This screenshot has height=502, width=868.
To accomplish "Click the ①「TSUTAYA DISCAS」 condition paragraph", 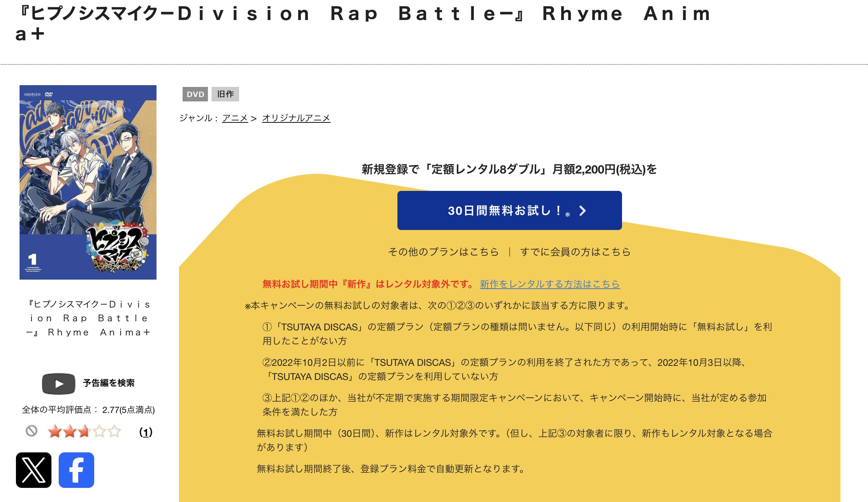I will tap(517, 334).
